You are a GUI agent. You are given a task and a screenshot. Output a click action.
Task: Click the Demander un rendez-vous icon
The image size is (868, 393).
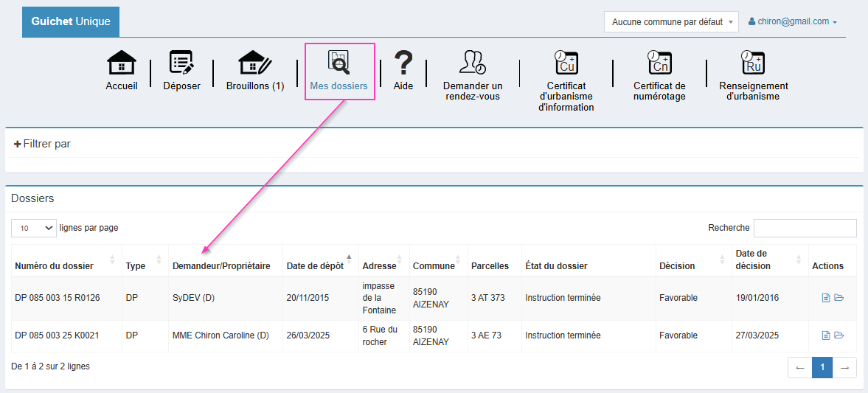coord(473,63)
